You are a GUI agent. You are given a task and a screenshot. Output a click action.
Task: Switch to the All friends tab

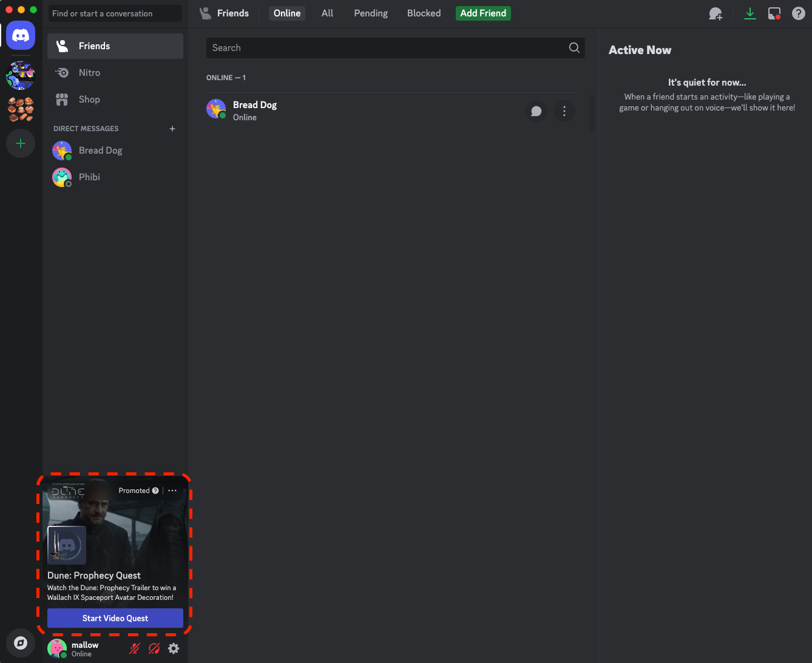(x=327, y=13)
